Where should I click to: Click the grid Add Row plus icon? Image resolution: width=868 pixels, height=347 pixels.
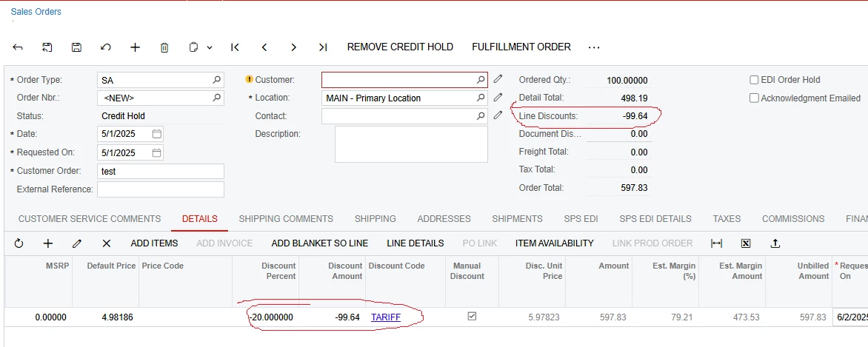pos(48,243)
